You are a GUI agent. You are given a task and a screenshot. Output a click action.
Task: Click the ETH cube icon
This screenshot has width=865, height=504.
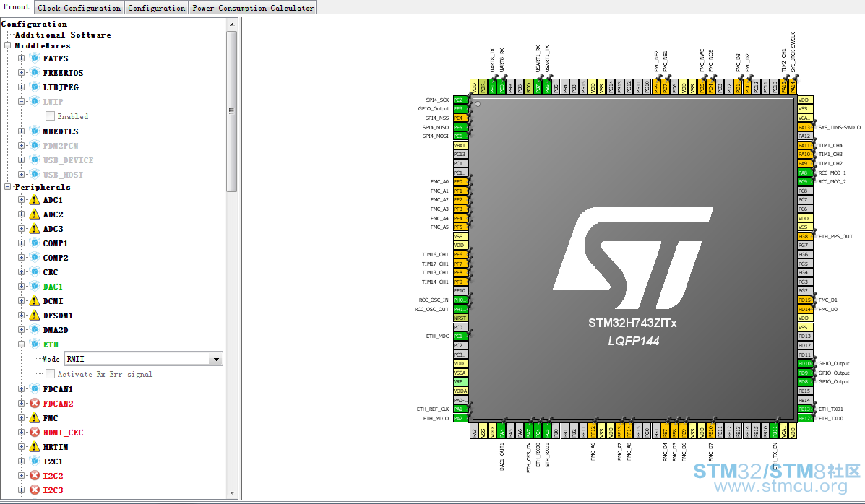pyautogui.click(x=35, y=344)
